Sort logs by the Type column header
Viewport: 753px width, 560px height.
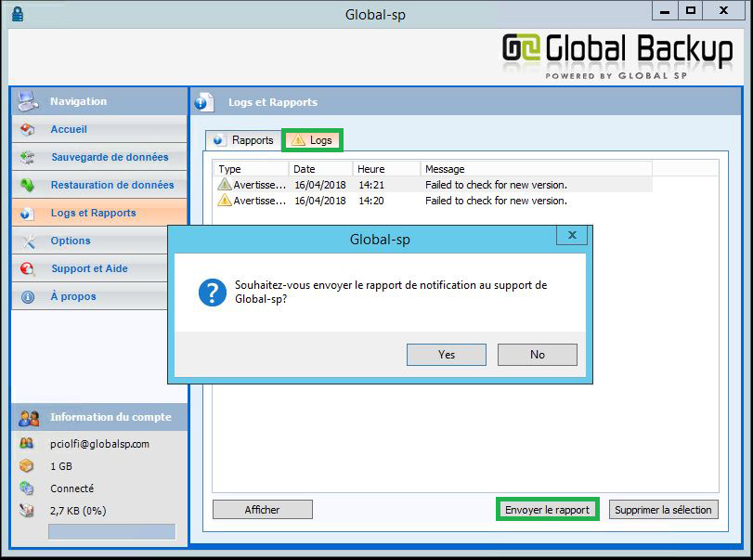click(x=251, y=169)
